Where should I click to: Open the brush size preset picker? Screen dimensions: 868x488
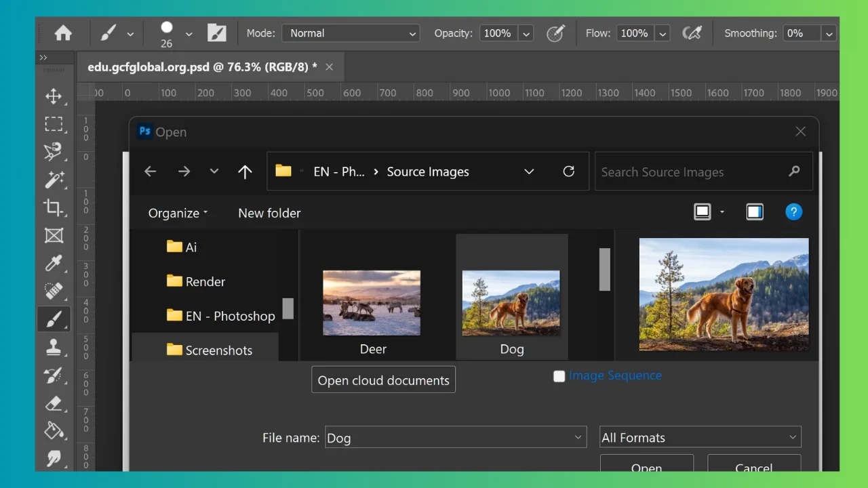[189, 34]
